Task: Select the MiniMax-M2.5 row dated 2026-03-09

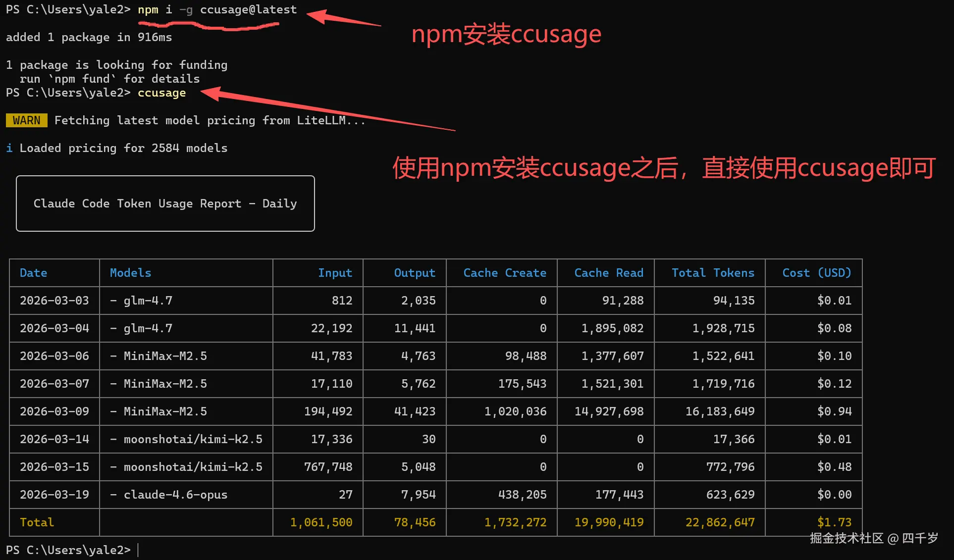Action: (164, 411)
